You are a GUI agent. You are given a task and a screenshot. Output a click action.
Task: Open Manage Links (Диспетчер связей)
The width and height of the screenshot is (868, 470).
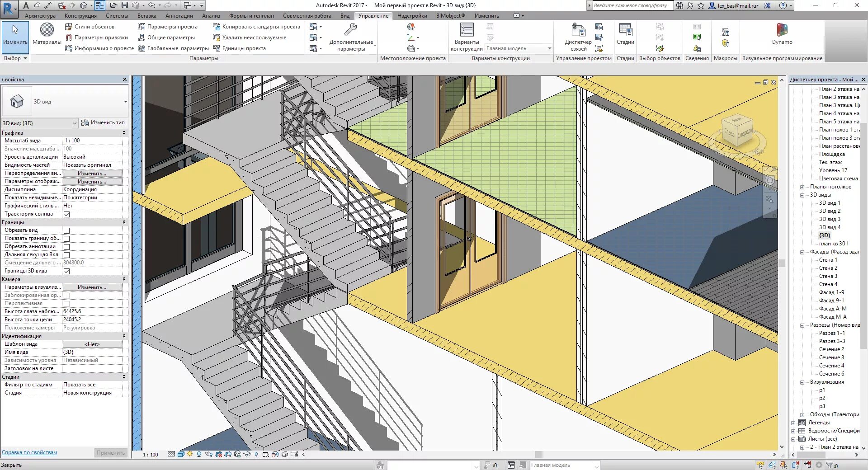578,37
